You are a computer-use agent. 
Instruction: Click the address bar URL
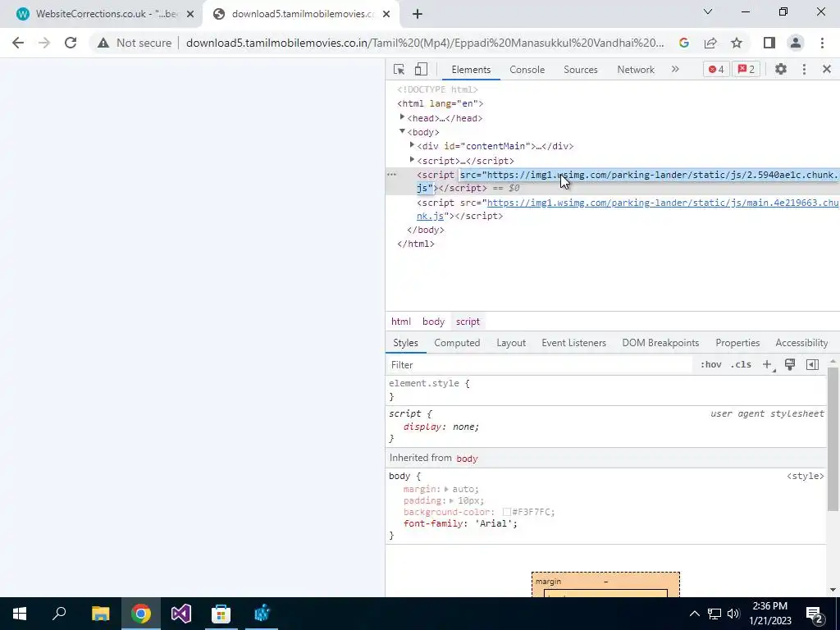point(425,43)
